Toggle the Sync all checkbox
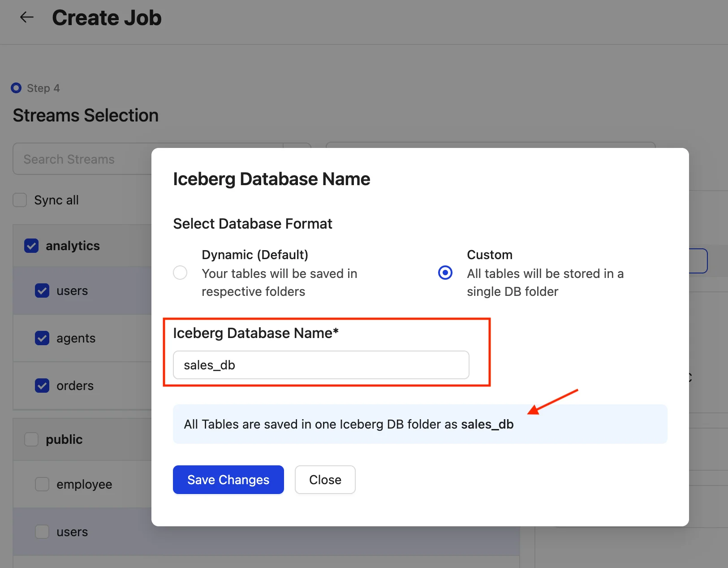Image resolution: width=728 pixels, height=568 pixels. [20, 200]
